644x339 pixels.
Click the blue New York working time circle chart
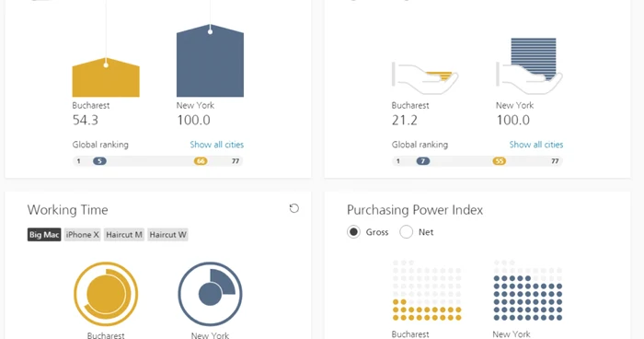pos(211,294)
